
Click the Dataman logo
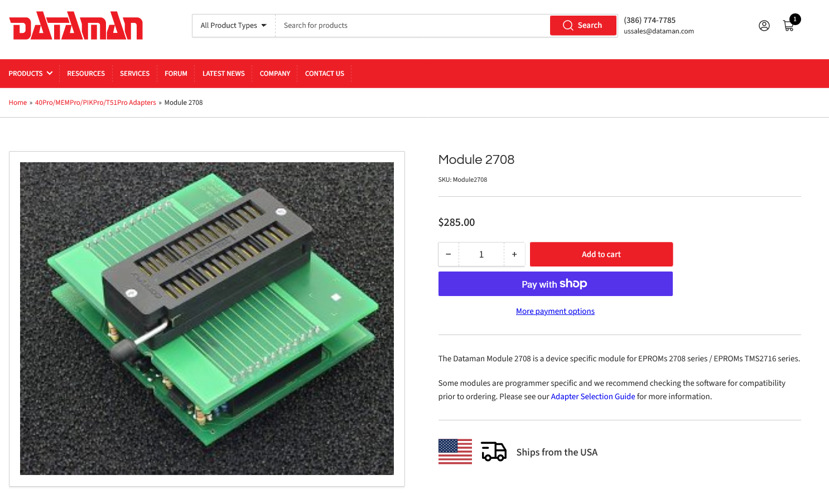76,26
